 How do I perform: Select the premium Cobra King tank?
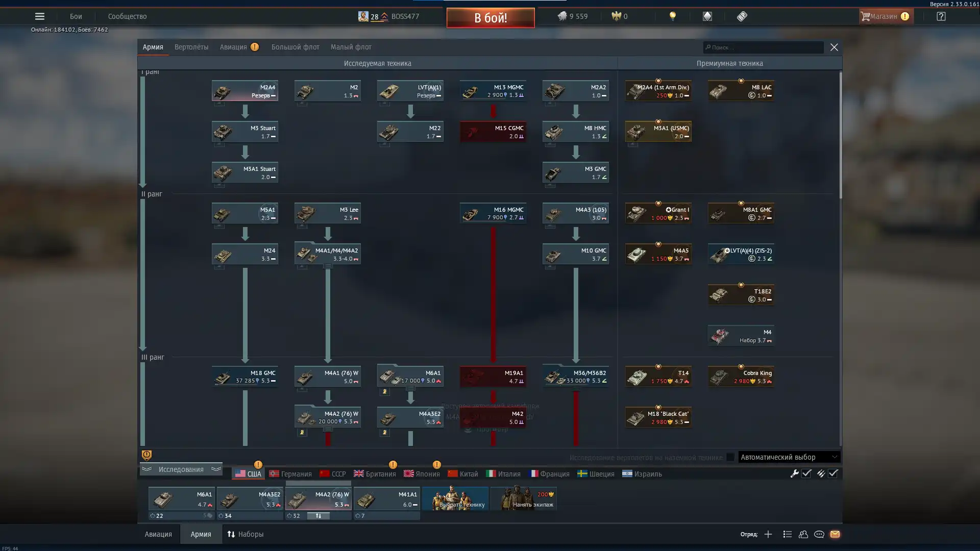[x=741, y=377]
